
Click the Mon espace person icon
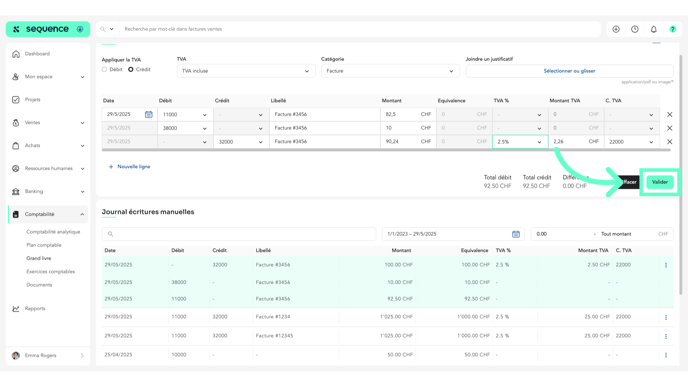click(x=16, y=77)
